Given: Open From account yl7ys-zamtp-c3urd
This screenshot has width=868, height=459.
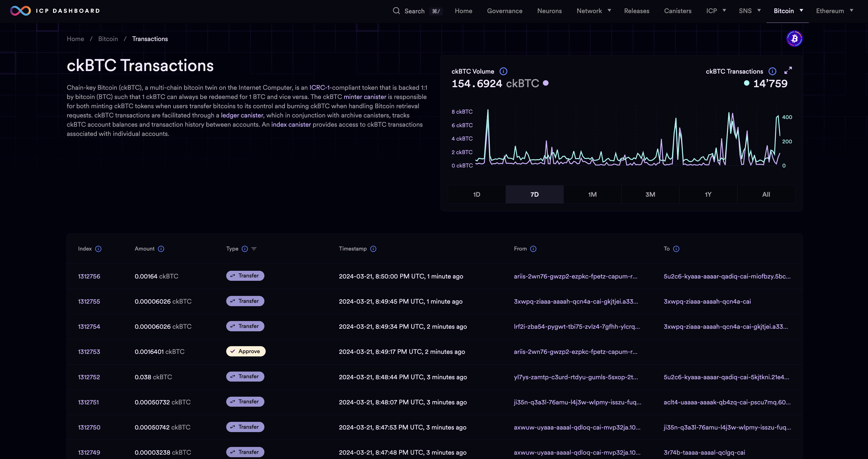Looking at the screenshot, I should point(575,377).
